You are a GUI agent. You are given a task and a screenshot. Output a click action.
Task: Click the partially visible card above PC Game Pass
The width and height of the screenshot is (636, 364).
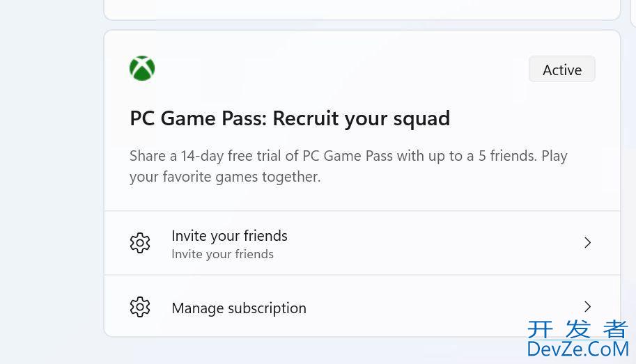coord(362,9)
